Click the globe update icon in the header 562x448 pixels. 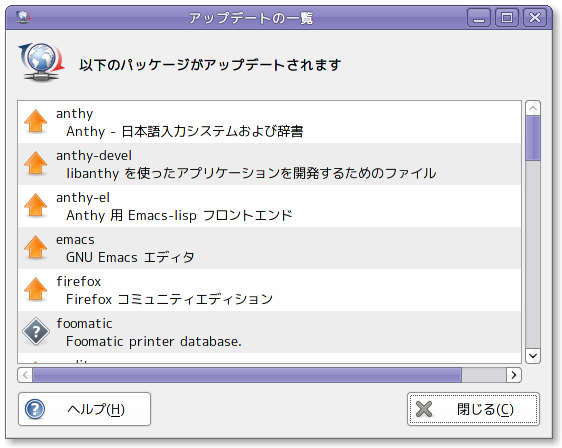(x=41, y=62)
